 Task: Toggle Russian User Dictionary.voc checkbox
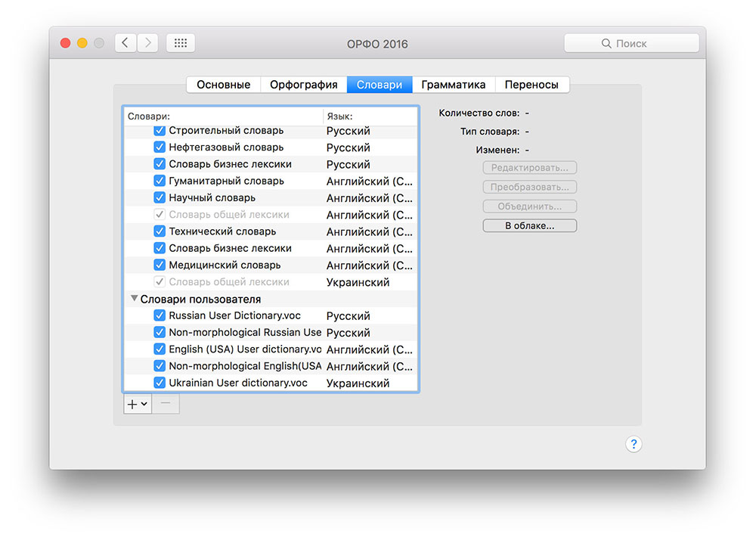159,315
